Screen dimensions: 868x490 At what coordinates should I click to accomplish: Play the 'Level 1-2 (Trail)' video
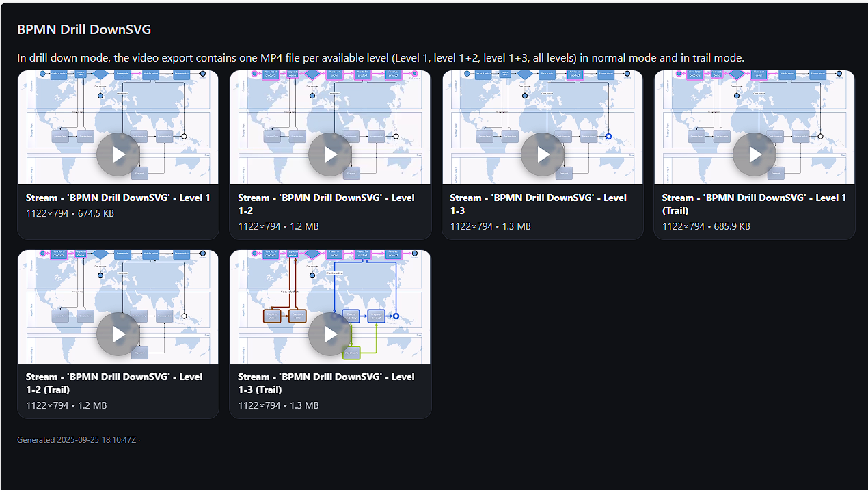[118, 334]
